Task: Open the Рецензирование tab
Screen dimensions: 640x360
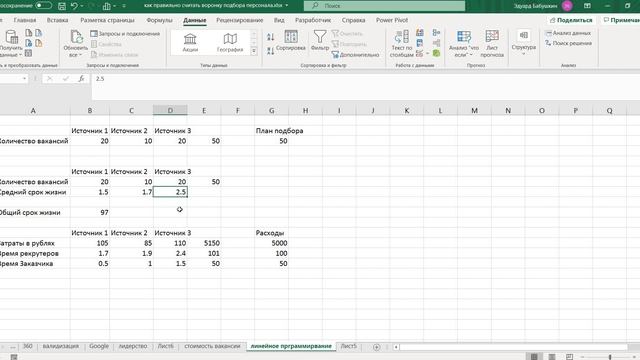Action: tap(240, 20)
